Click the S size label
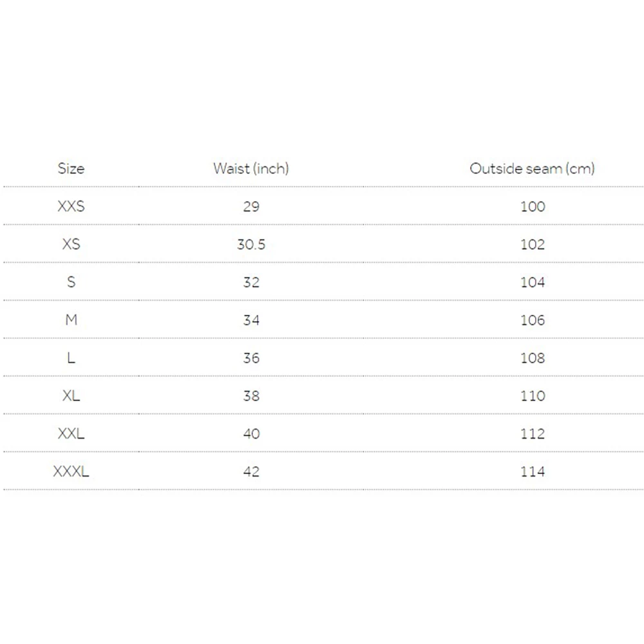This screenshot has width=644, height=644. pyautogui.click(x=71, y=283)
